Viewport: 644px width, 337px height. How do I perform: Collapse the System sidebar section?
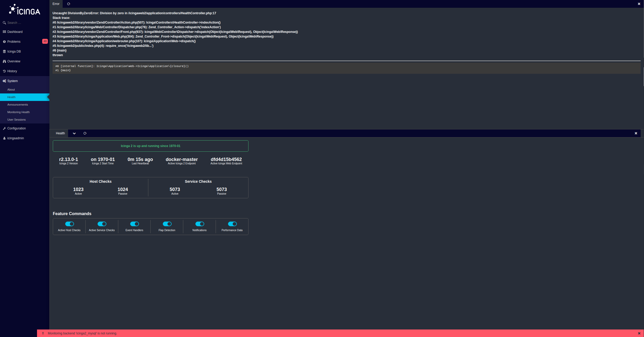[x=12, y=81]
